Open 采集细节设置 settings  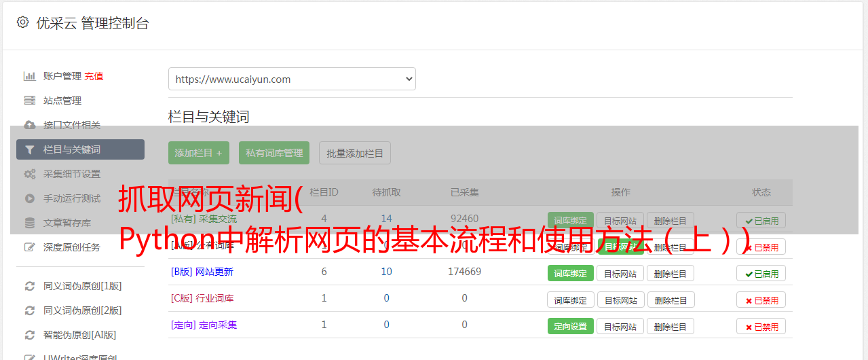72,174
